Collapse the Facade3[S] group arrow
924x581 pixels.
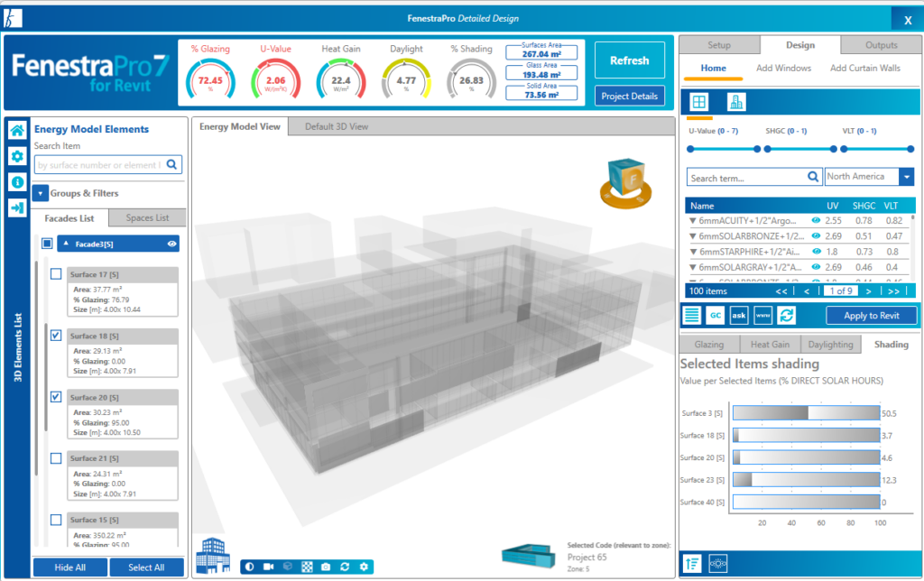pos(66,244)
